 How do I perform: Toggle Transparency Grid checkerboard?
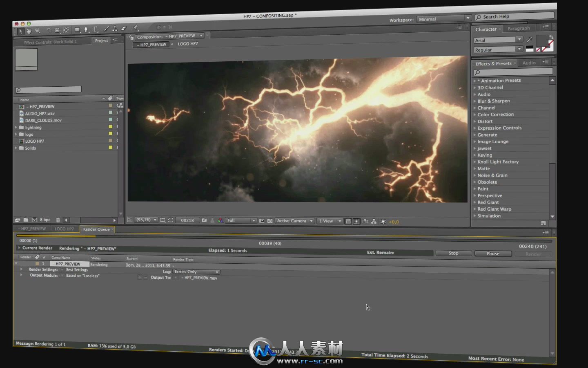270,221
